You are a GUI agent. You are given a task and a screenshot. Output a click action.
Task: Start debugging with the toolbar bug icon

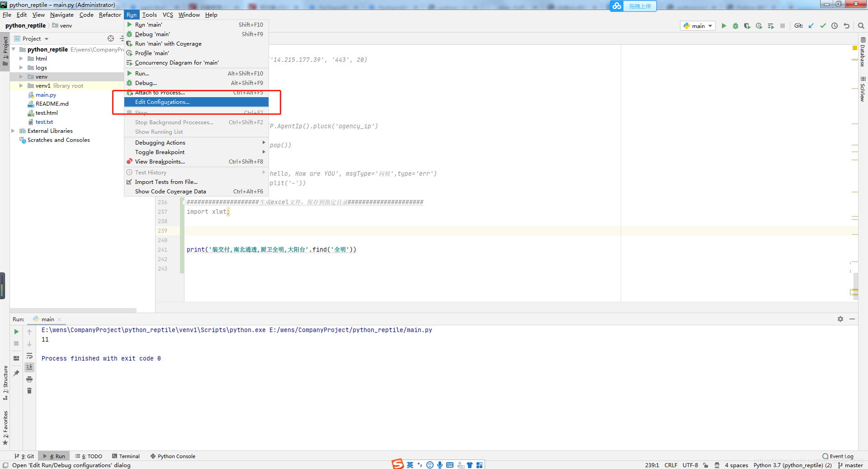pyautogui.click(x=736, y=26)
